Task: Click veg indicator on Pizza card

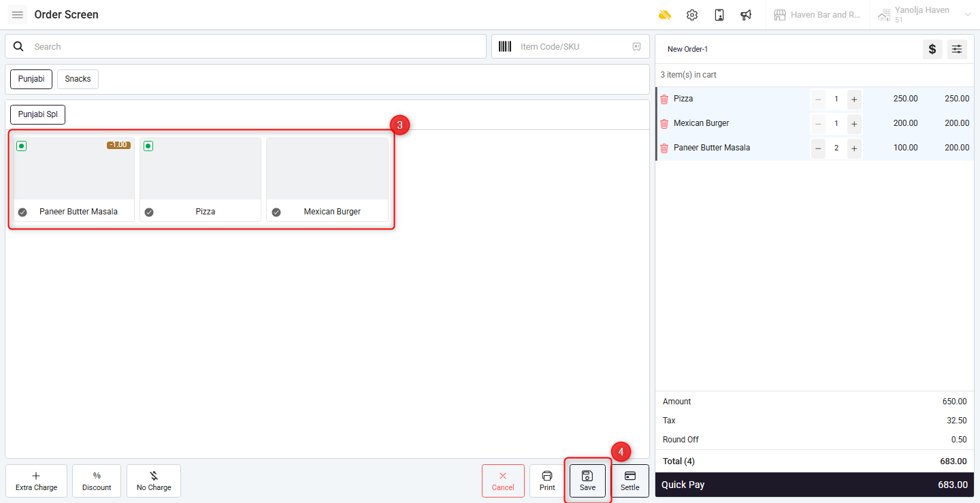Action: pyautogui.click(x=148, y=146)
